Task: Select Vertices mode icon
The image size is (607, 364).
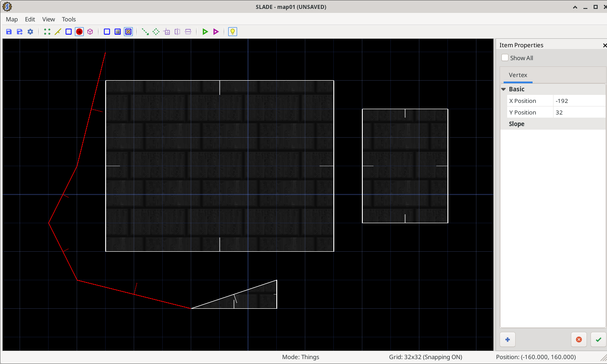Action: 47,32
